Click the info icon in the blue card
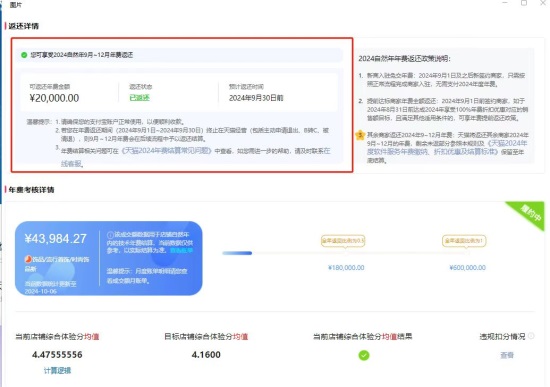The width and height of the screenshot is (550, 387). coord(110,235)
